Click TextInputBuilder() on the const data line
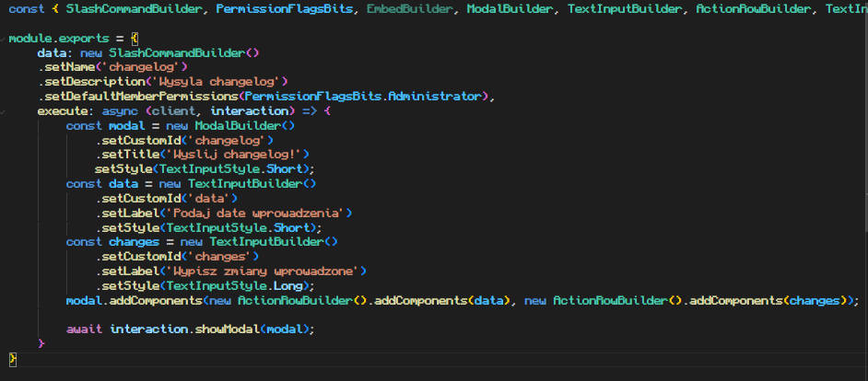Image resolution: width=868 pixels, height=381 pixels. click(252, 183)
